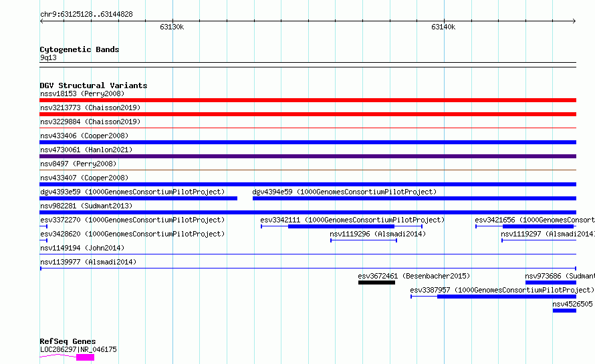The width and height of the screenshot is (595, 364).
Task: Click the dgv4394e59 variant label
Action: [x=344, y=192]
